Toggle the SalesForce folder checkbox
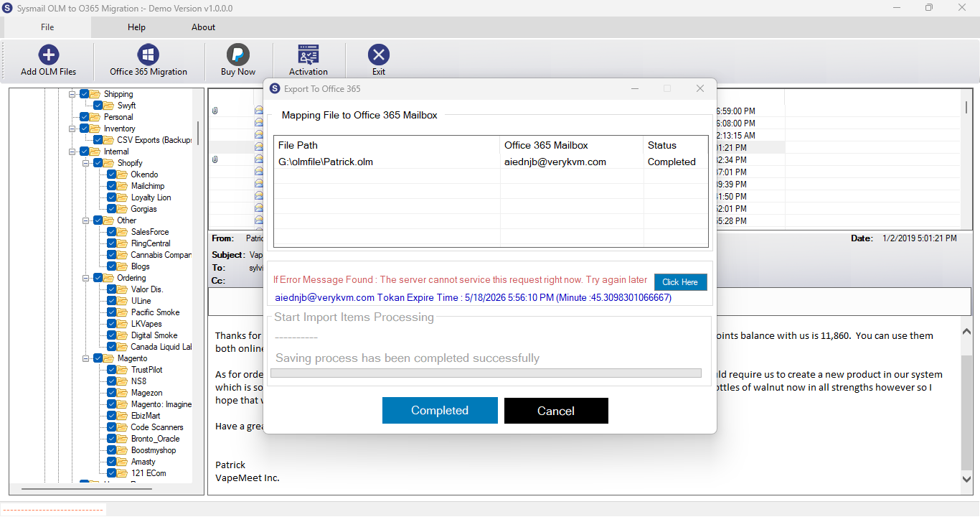Viewport: 980px width, 517px height. point(112,232)
